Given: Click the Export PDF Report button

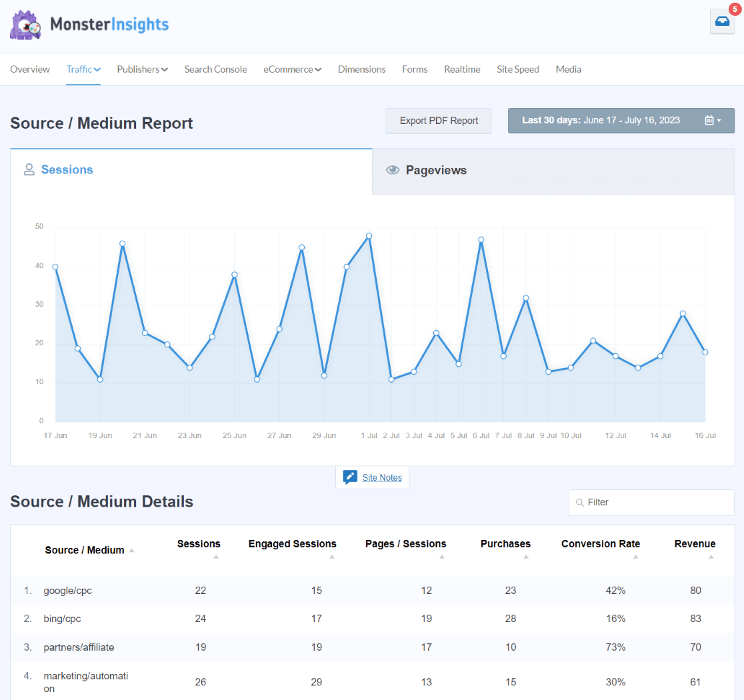Looking at the screenshot, I should coord(438,121).
